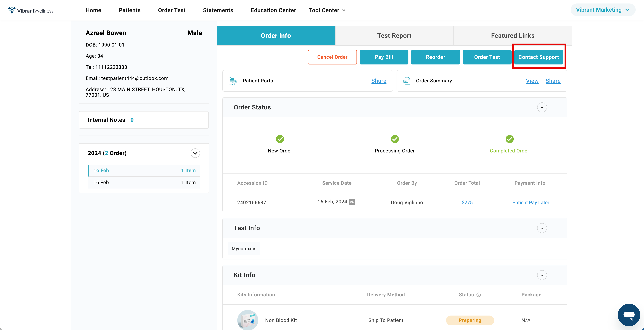
Task: Collapse the Kit Info section
Action: [x=542, y=275]
